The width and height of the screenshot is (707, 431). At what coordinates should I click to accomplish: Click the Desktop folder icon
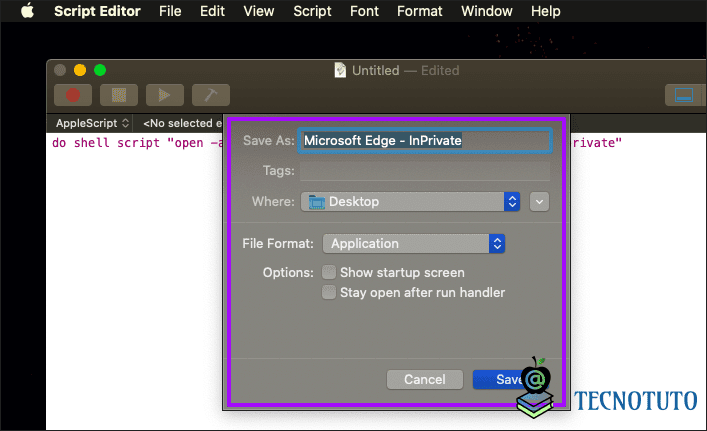[x=317, y=202]
